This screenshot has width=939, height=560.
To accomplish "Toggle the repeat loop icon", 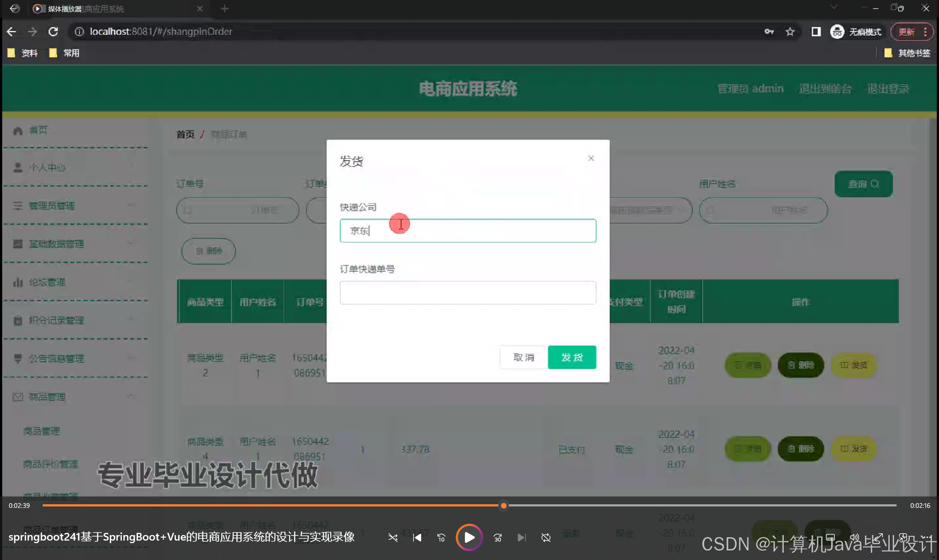I will (546, 537).
